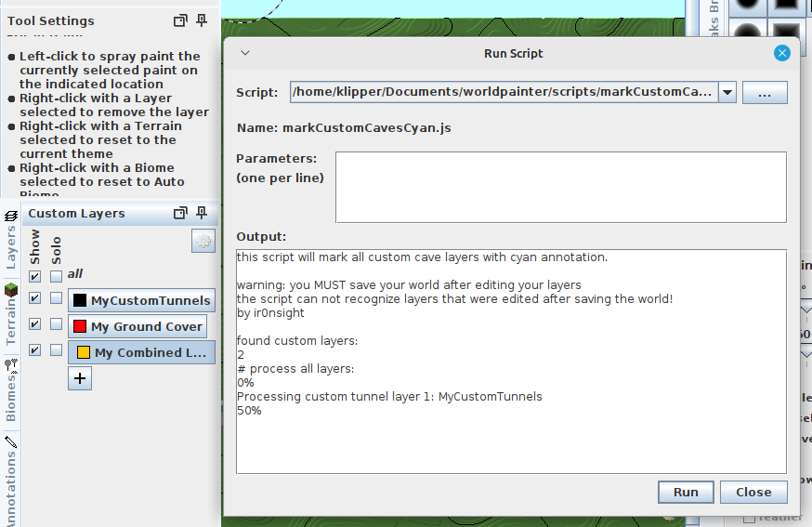Close the Run Script dialog with blue X
812x527 pixels.
point(782,53)
